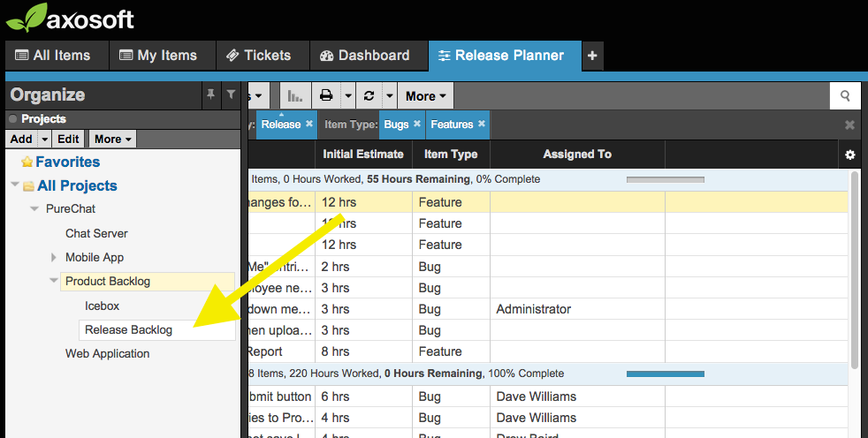Click the Release group-by tag
Screen dimensions: 868x438
point(281,125)
